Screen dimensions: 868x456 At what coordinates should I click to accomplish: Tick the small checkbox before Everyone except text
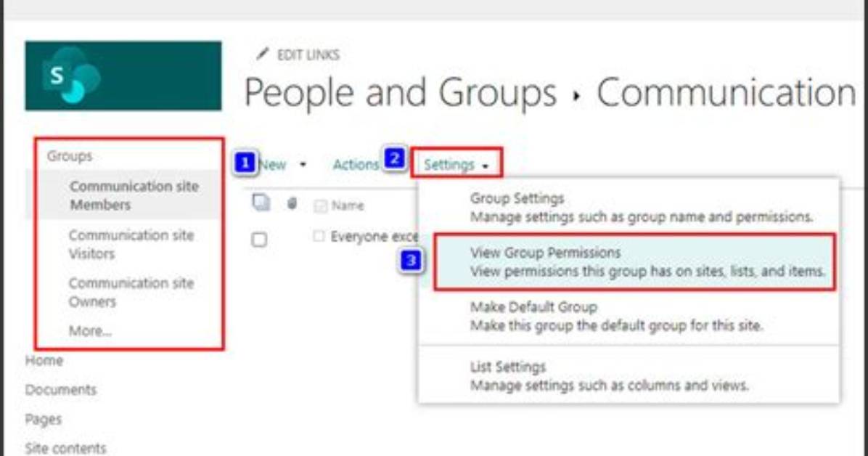coord(319,236)
